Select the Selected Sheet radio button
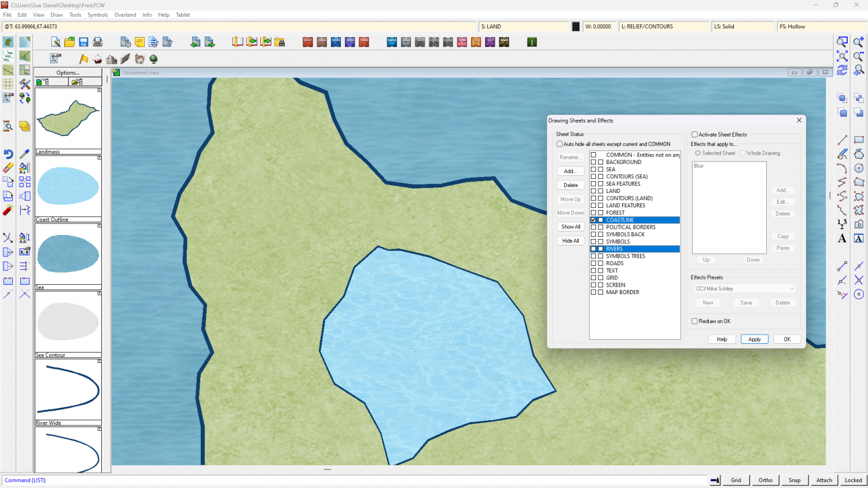The height and width of the screenshot is (488, 868). tap(698, 153)
